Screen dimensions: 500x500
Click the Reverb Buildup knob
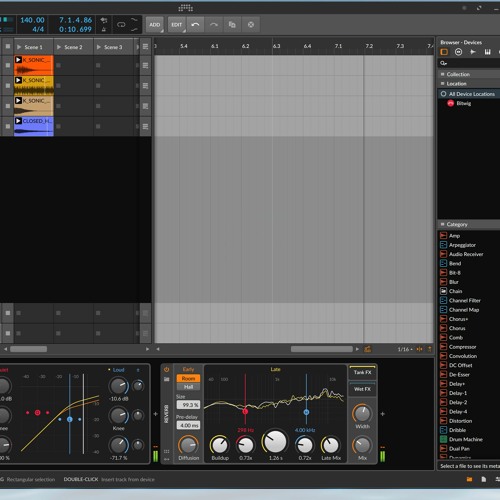pyautogui.click(x=220, y=445)
